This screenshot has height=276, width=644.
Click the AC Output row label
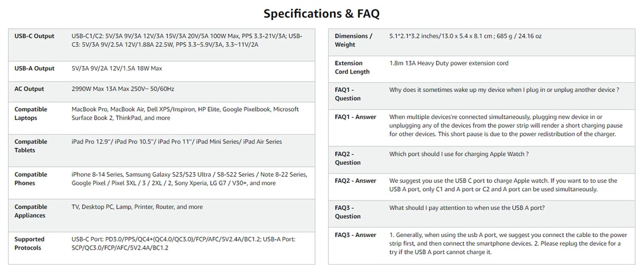[30, 89]
